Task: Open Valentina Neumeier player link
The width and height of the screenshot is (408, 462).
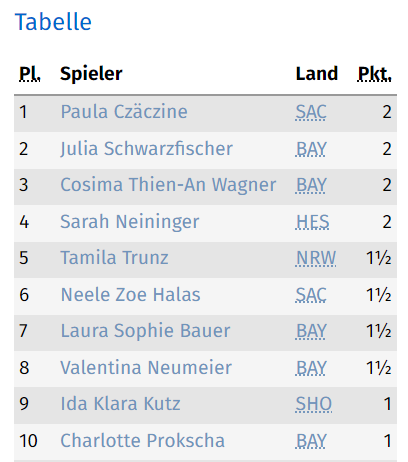Action: click(x=146, y=368)
